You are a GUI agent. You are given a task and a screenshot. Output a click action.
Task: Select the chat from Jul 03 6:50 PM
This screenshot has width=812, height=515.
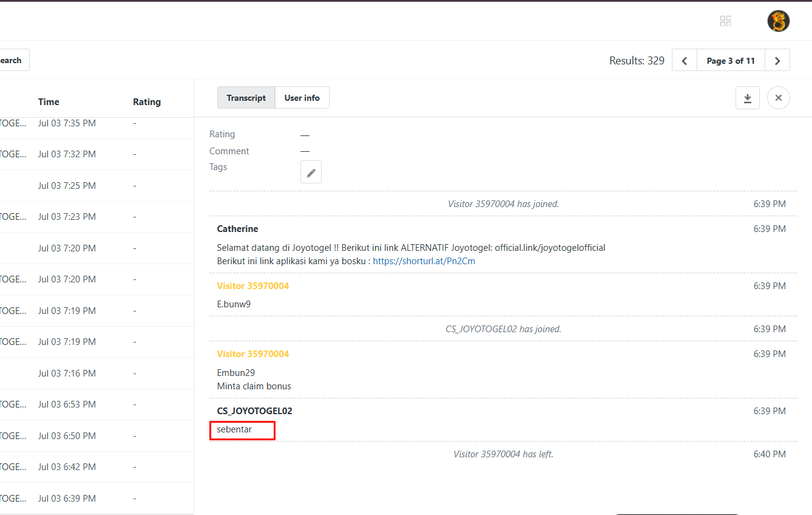point(97,436)
